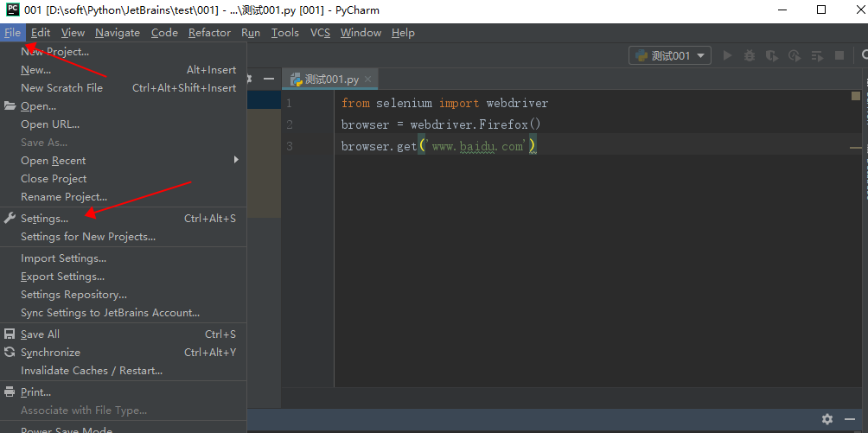Open the View menu
868x433 pixels.
[73, 33]
